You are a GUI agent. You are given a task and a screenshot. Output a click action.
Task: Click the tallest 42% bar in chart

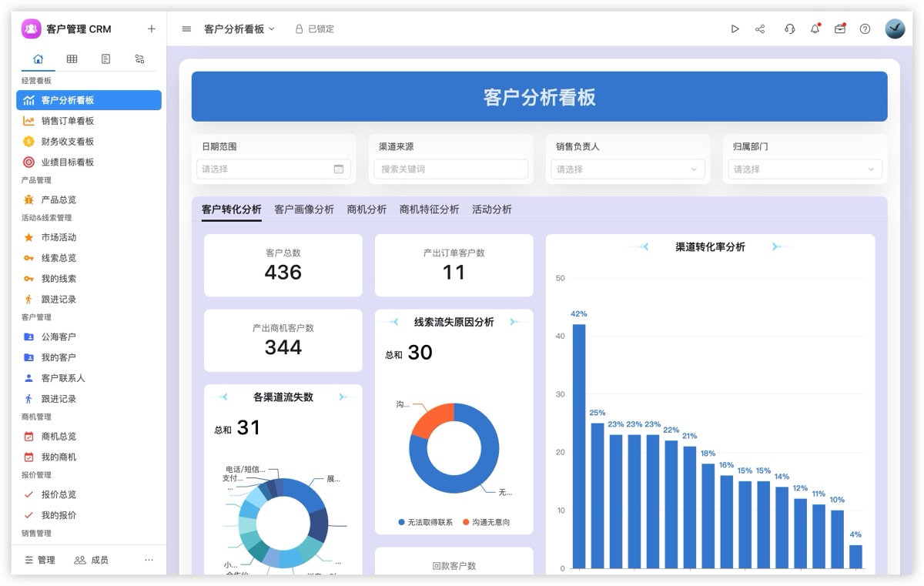coord(579,446)
